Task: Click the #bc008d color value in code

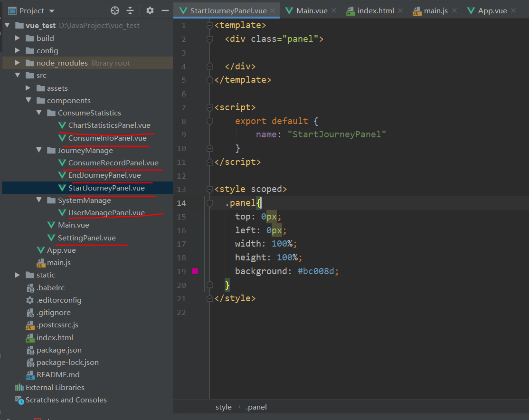Action: coord(316,271)
